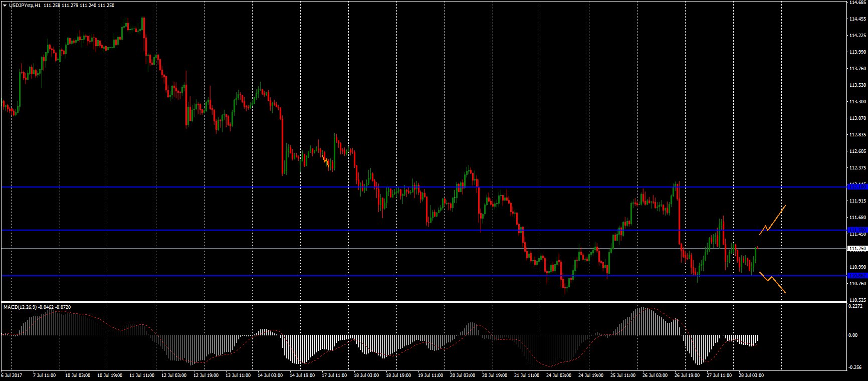Click the 110.525 price scale label

(x=857, y=300)
